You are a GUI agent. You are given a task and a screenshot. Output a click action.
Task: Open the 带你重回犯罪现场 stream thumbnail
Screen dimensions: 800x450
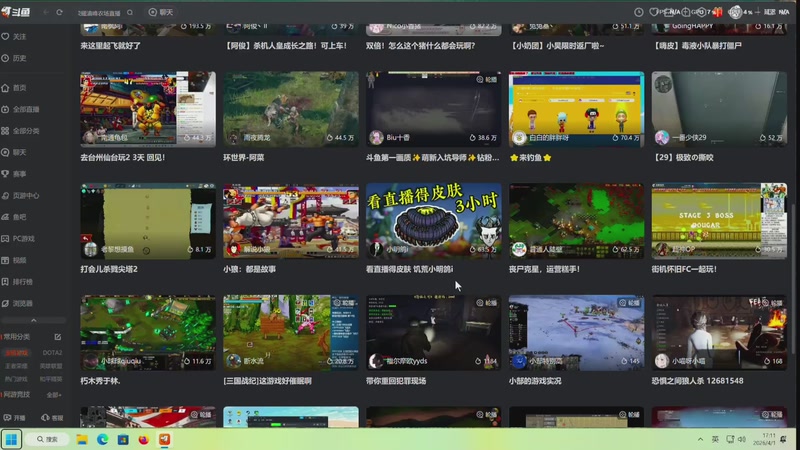coord(434,333)
